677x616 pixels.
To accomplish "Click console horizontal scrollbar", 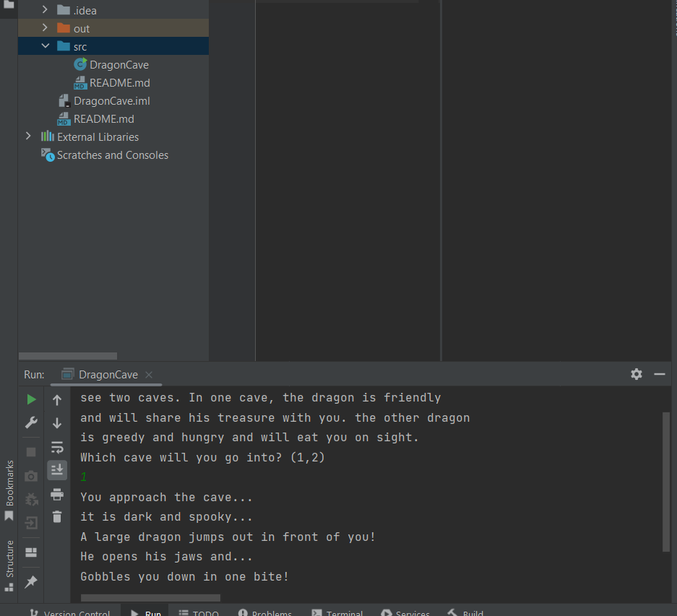I will pos(150,598).
